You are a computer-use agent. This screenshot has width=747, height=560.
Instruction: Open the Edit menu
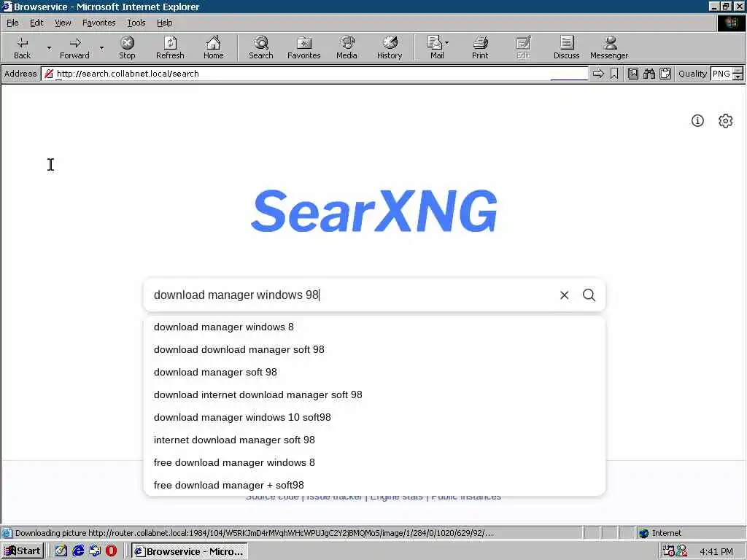(x=36, y=23)
